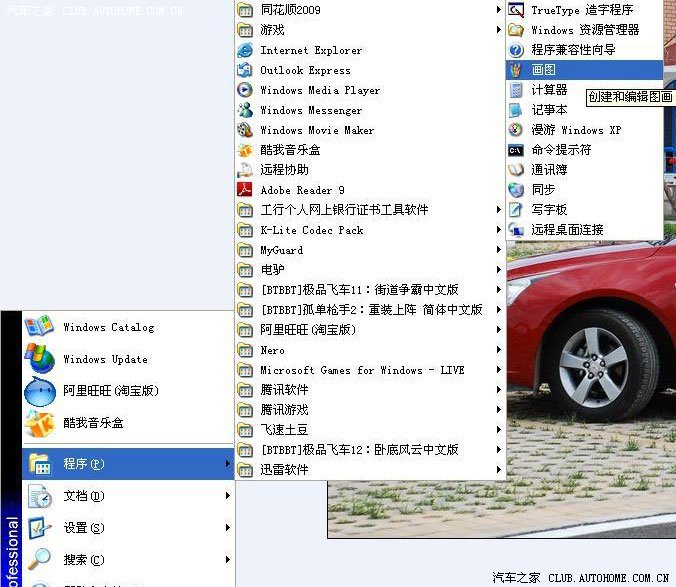The height and width of the screenshot is (587, 676).
Task: Open the 写字板 WordPad icon
Action: click(x=516, y=209)
